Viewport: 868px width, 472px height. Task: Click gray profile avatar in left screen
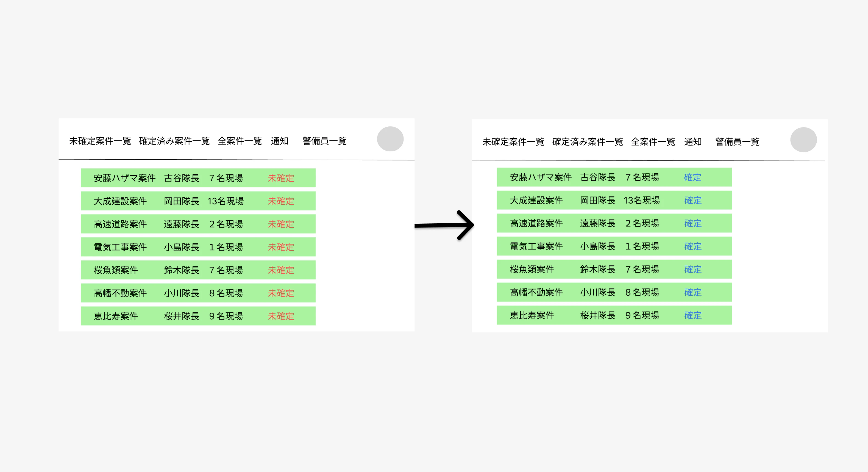(390, 139)
